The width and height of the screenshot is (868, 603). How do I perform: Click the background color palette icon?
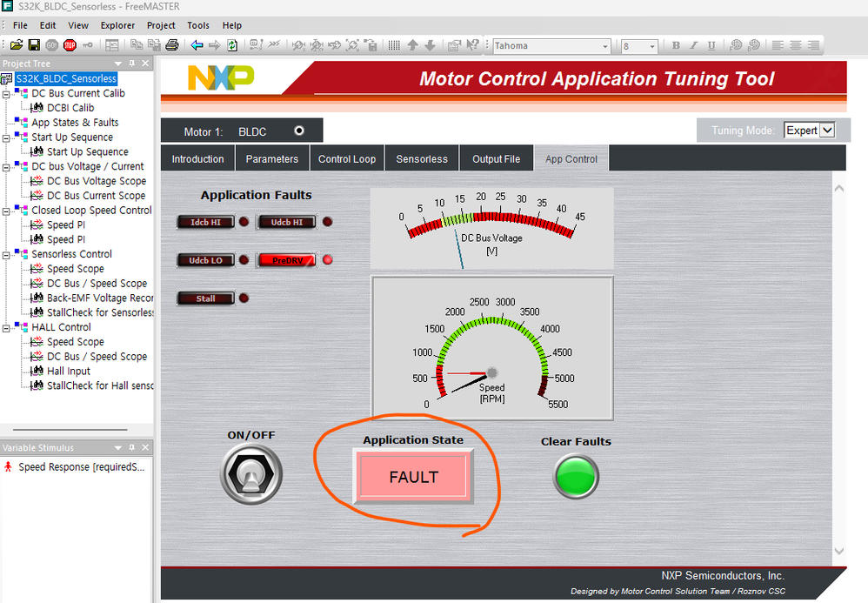click(x=754, y=45)
